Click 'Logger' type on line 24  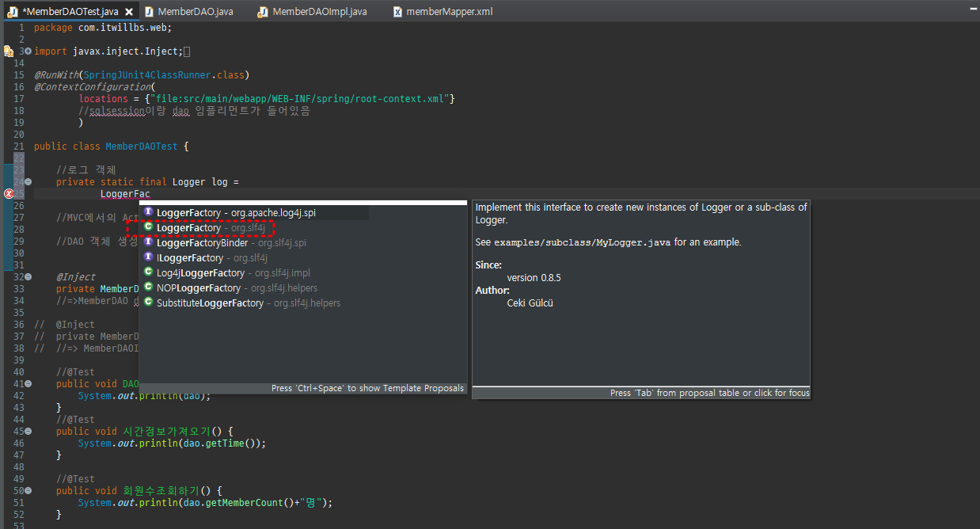[x=188, y=182]
